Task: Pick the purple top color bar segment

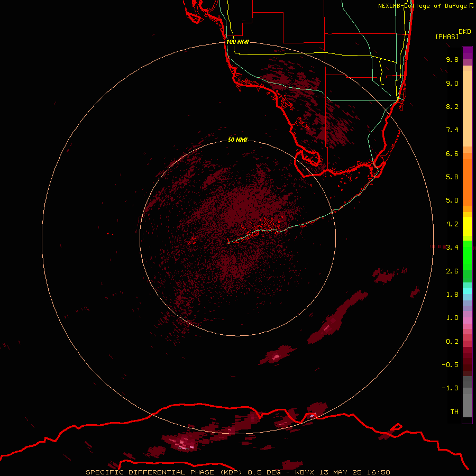Action: [x=467, y=53]
